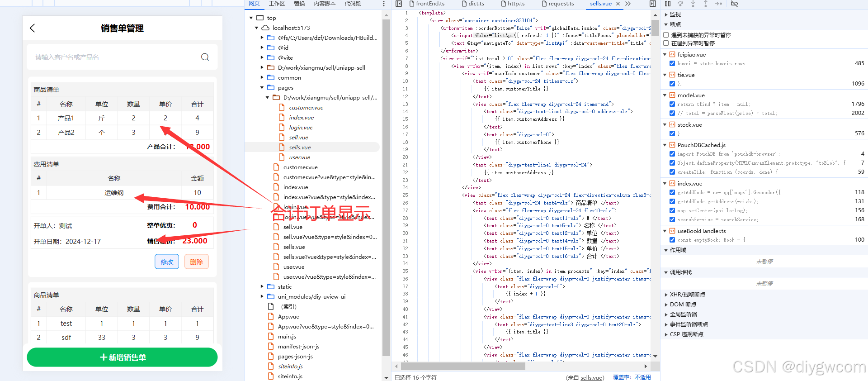Expand the static folder

(x=262, y=286)
